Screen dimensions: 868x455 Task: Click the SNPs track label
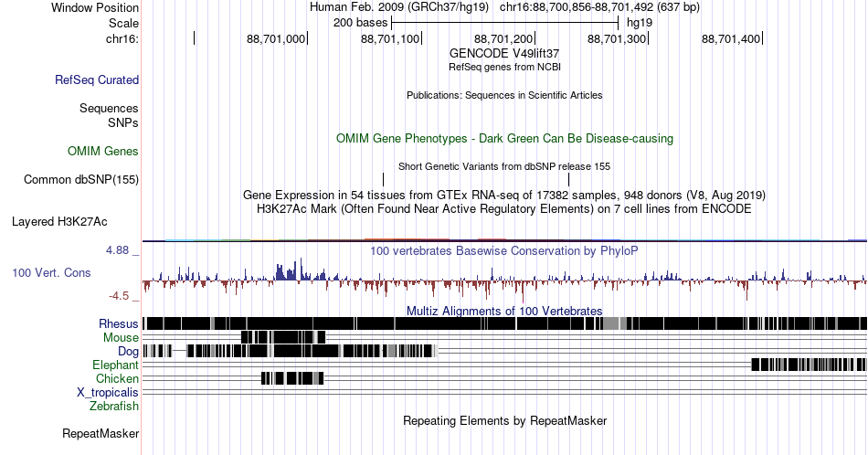(123, 122)
